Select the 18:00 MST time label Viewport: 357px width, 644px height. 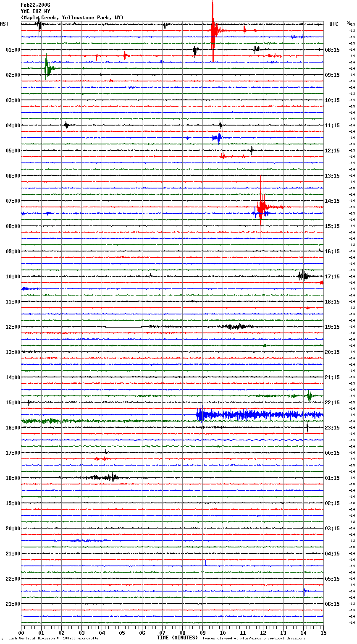coord(13,478)
